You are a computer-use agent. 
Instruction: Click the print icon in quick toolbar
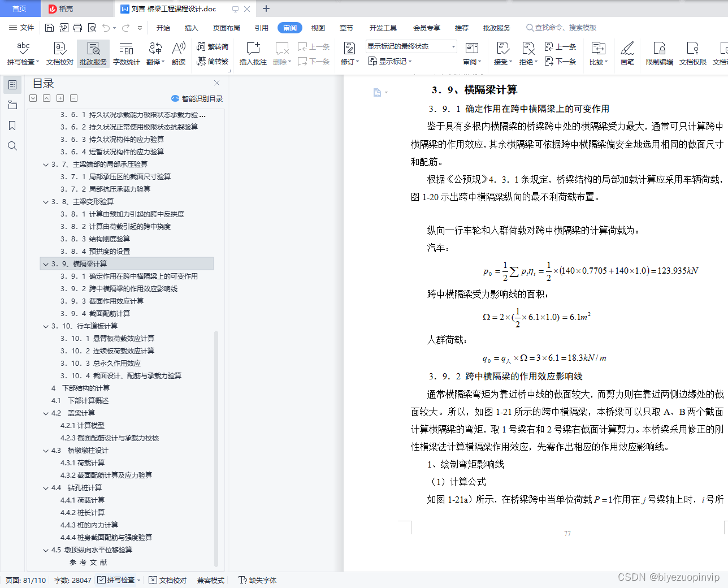[78, 28]
